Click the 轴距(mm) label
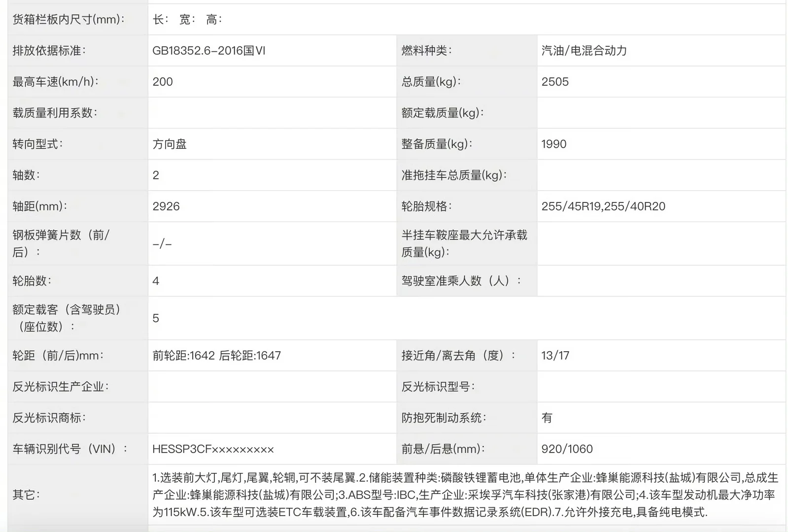Image resolution: width=788 pixels, height=532 pixels. [39, 206]
